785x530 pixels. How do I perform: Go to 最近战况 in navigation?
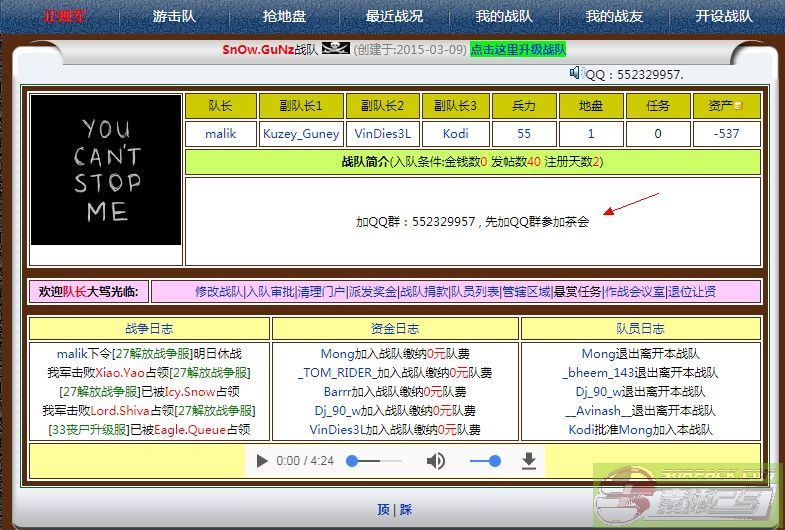click(x=394, y=17)
